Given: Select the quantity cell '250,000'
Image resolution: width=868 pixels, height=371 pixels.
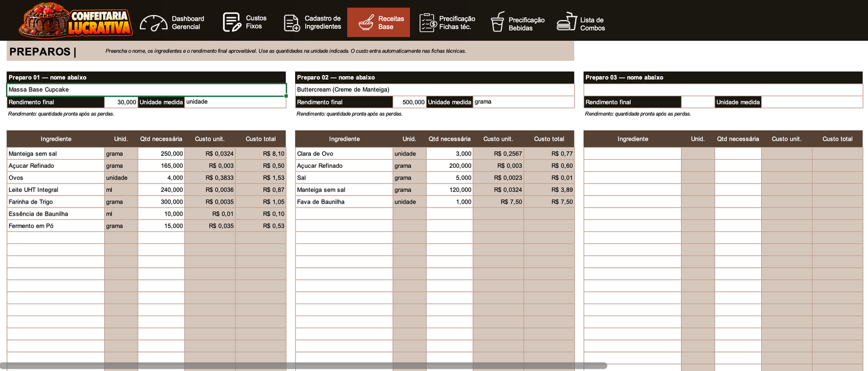Looking at the screenshot, I should point(161,154).
